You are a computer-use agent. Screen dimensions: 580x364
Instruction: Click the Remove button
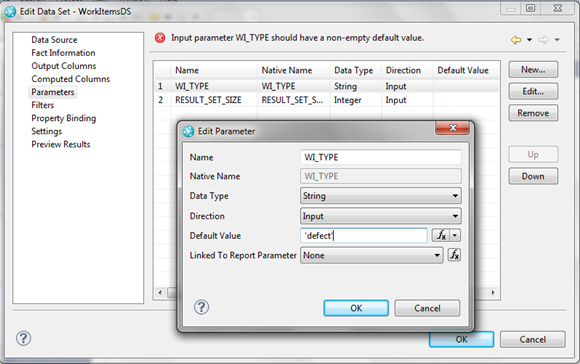click(x=533, y=113)
